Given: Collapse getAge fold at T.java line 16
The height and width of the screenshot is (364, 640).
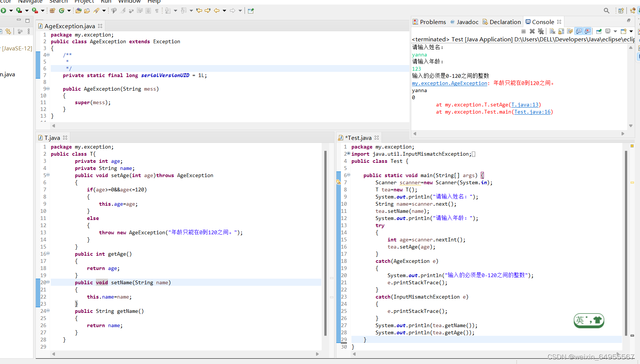Looking at the screenshot, I should 48,253.
